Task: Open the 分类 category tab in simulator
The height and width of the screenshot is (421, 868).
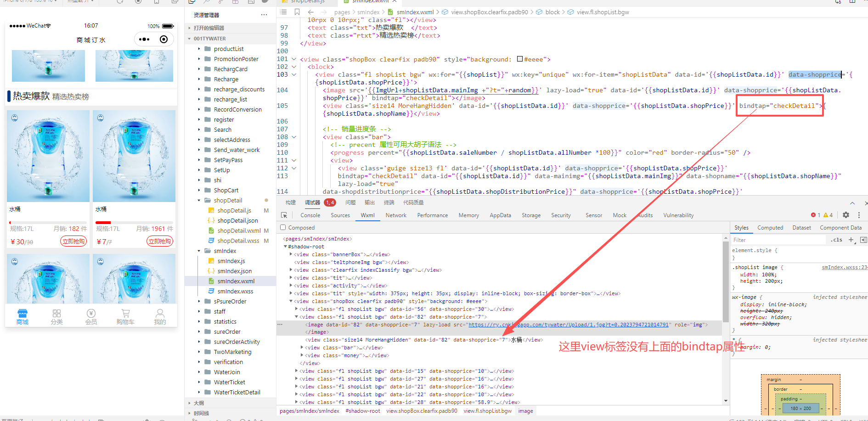Action: point(56,317)
